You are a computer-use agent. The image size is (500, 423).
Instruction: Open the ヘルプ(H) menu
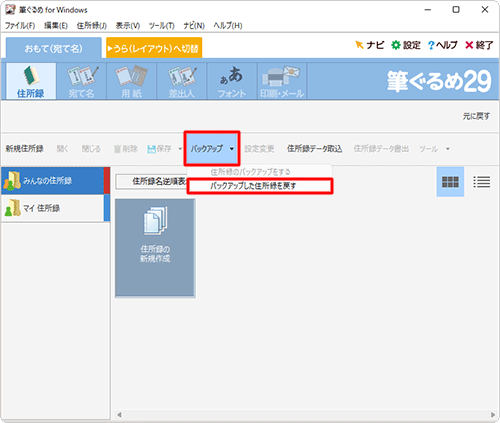228,26
